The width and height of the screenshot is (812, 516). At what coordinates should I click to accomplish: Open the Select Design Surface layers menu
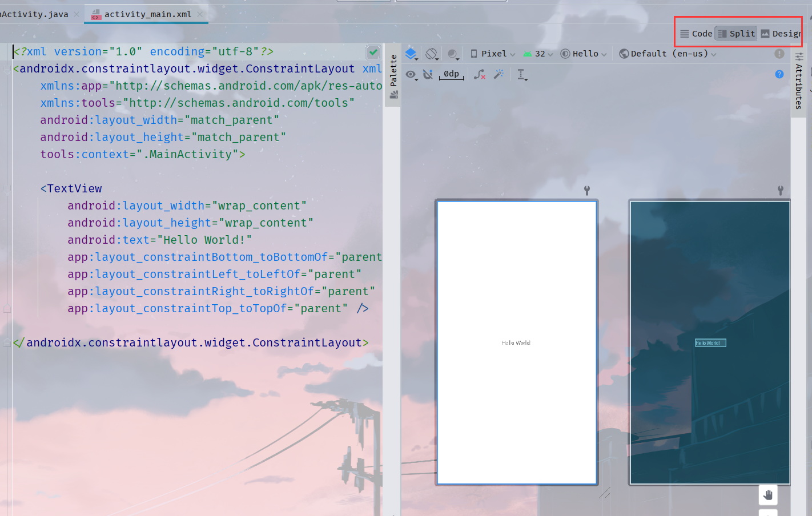coord(411,54)
